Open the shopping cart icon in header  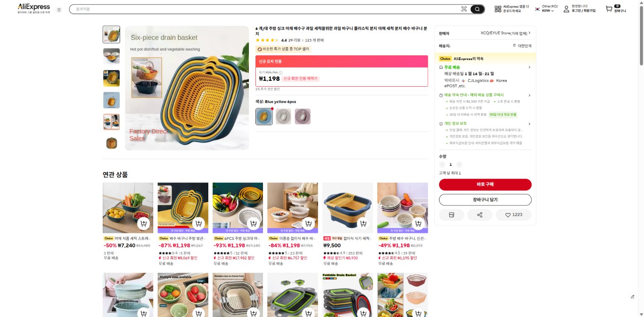[x=609, y=9]
